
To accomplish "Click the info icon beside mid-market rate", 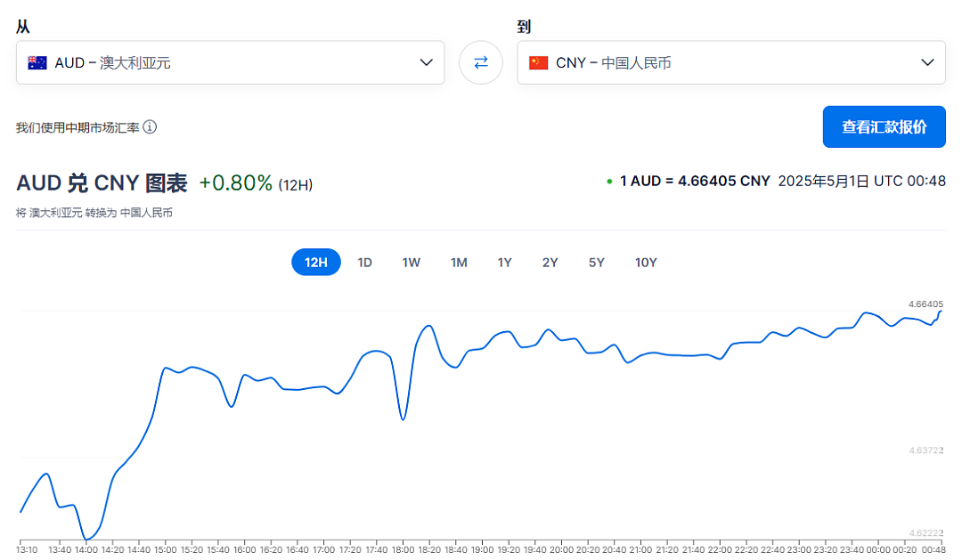I will tap(150, 127).
